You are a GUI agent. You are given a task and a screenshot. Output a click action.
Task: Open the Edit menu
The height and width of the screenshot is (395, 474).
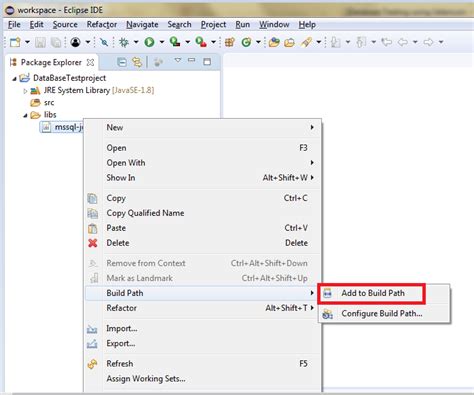(x=36, y=25)
